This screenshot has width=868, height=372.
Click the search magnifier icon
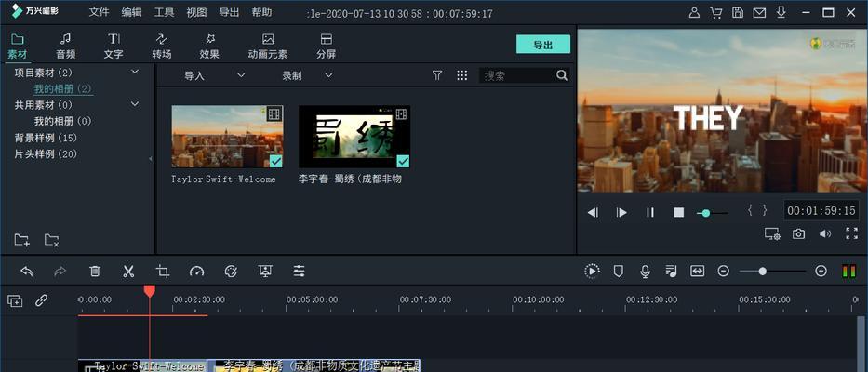tap(562, 75)
